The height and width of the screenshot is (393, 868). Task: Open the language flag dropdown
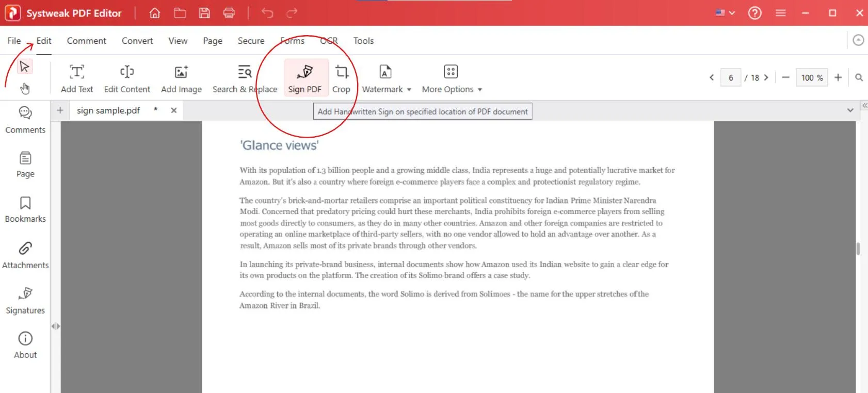tap(725, 13)
